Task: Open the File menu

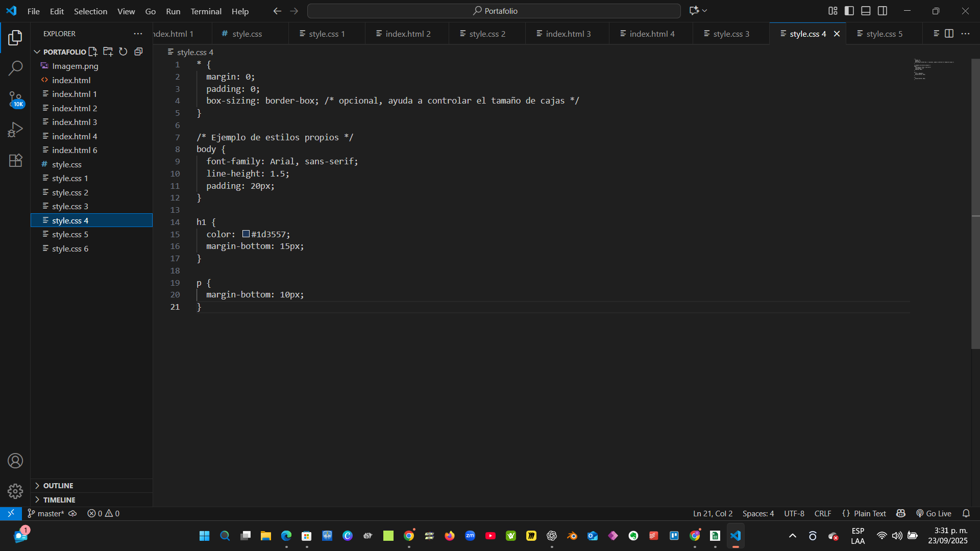Action: [34, 11]
